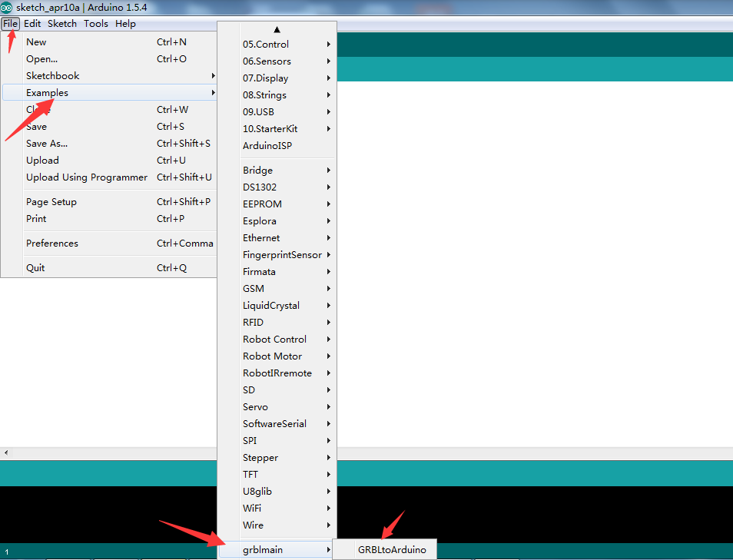Screen dimensions: 733x560
Task: Expand Ethernet library examples
Action: [x=277, y=238]
